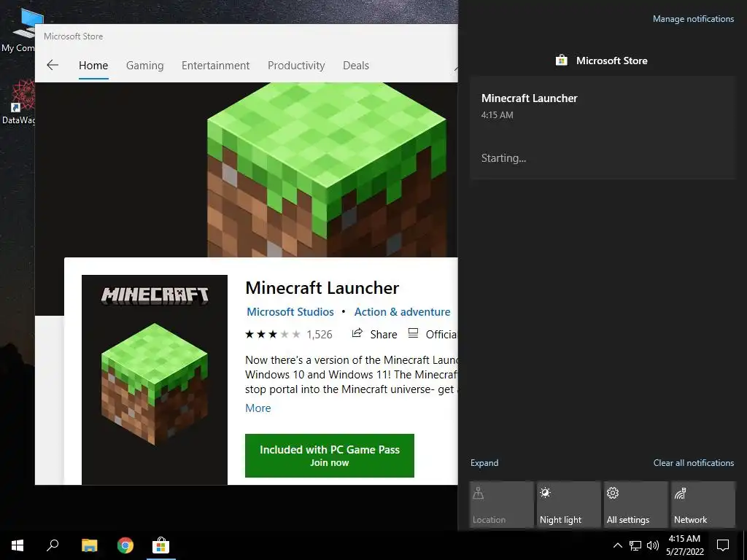Expand the quick actions panel

[484, 463]
